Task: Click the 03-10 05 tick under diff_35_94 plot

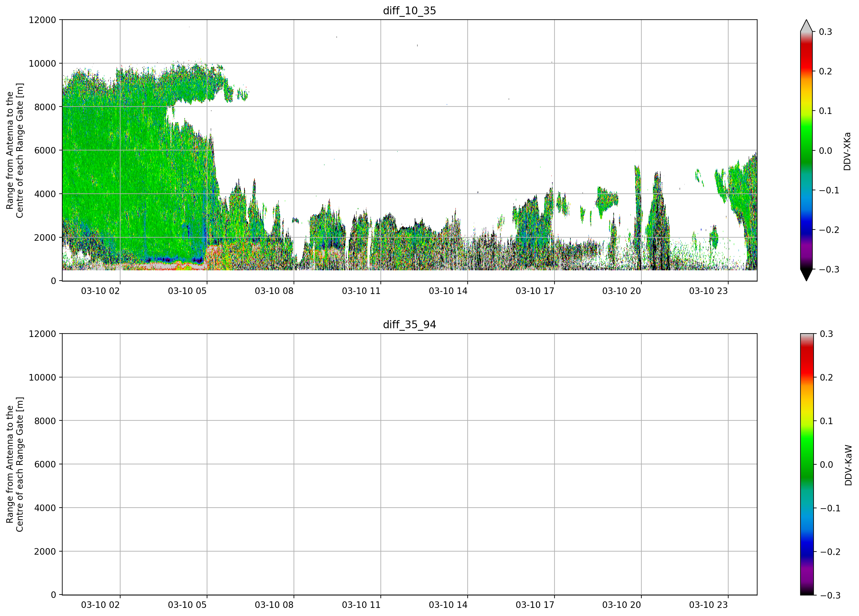Action: point(187,605)
